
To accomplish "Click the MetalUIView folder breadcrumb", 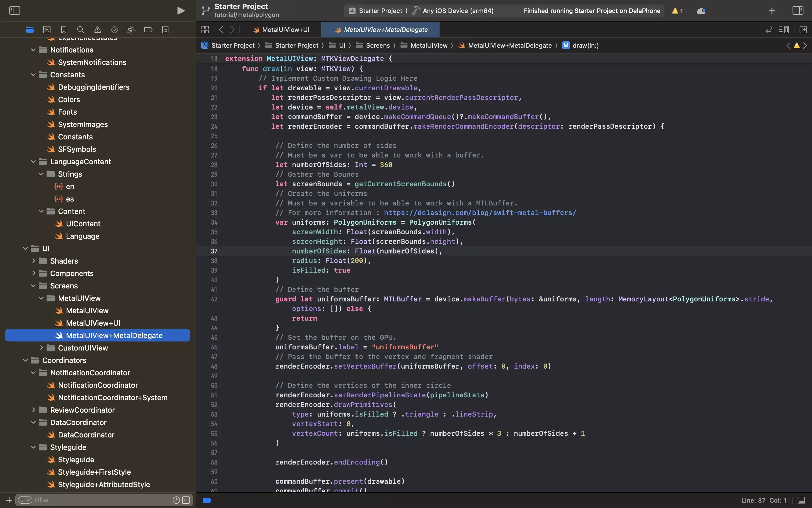I will tap(424, 45).
